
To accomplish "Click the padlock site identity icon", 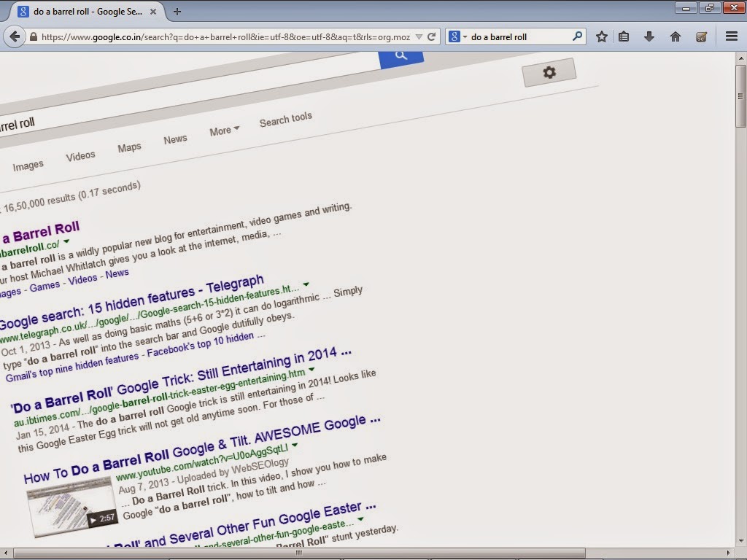I will (x=34, y=36).
